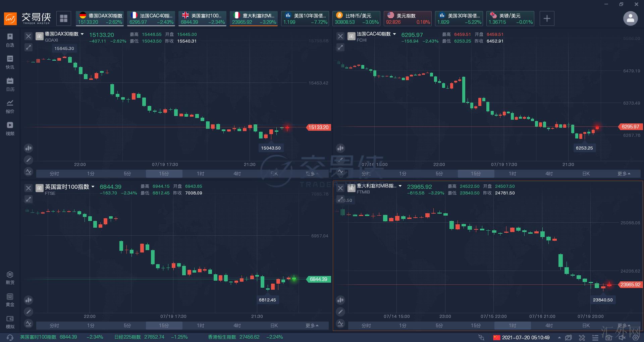Select the 美国30年国债 ticker in the top bar
Image resolution: width=644 pixels, height=342 pixels.
pyautogui.click(x=459, y=18)
